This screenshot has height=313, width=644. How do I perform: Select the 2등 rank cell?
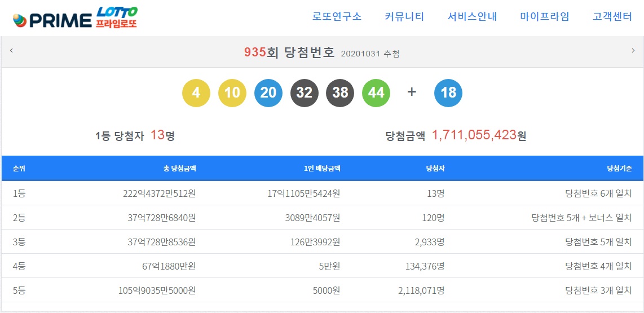pyautogui.click(x=19, y=218)
